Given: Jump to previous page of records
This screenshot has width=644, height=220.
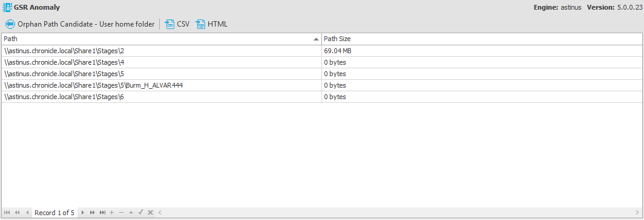Looking at the screenshot, I should pos(17,213).
